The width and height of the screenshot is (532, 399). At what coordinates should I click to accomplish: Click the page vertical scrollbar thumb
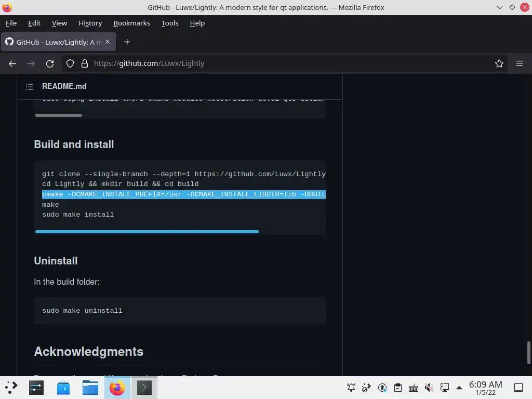(528, 353)
